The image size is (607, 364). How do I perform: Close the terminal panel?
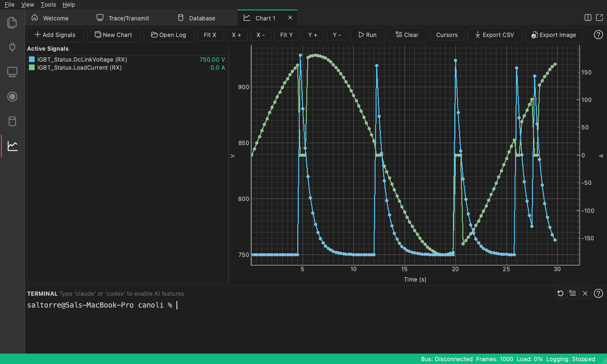pyautogui.click(x=585, y=293)
